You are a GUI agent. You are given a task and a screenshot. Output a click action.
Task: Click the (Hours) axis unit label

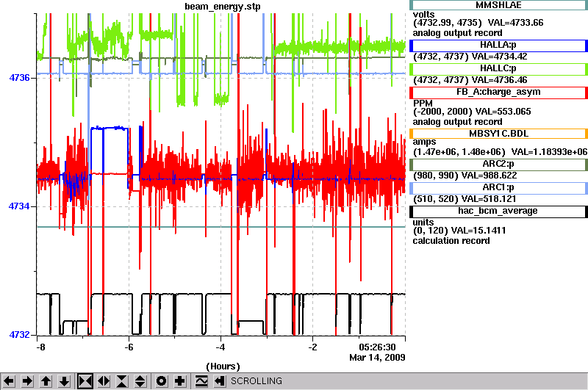click(223, 366)
